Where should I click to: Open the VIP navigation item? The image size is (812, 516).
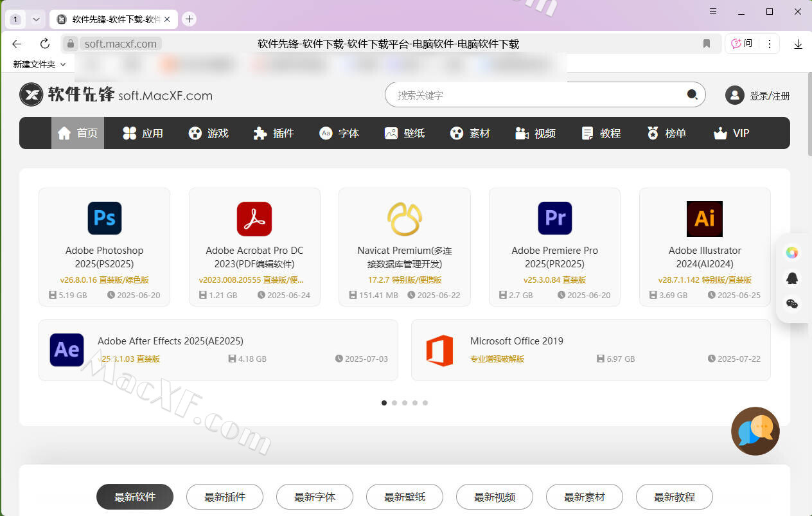pyautogui.click(x=732, y=133)
